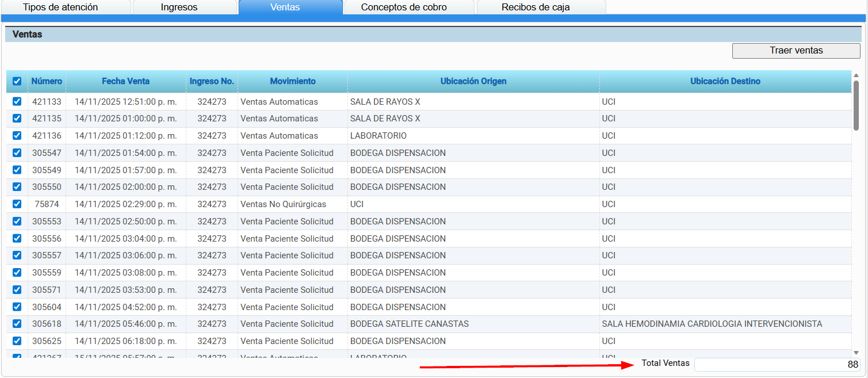
Task: Open the Conceptos de cobro tab
Action: [x=404, y=7]
